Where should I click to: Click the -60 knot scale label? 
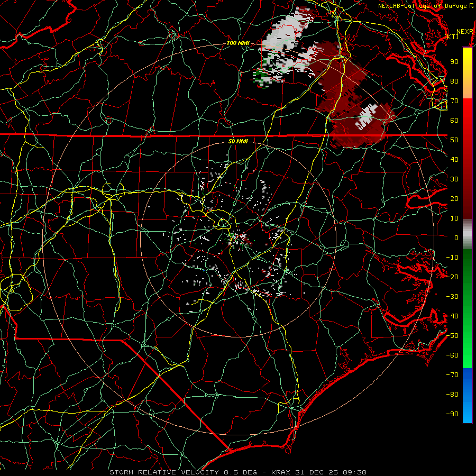click(x=452, y=355)
